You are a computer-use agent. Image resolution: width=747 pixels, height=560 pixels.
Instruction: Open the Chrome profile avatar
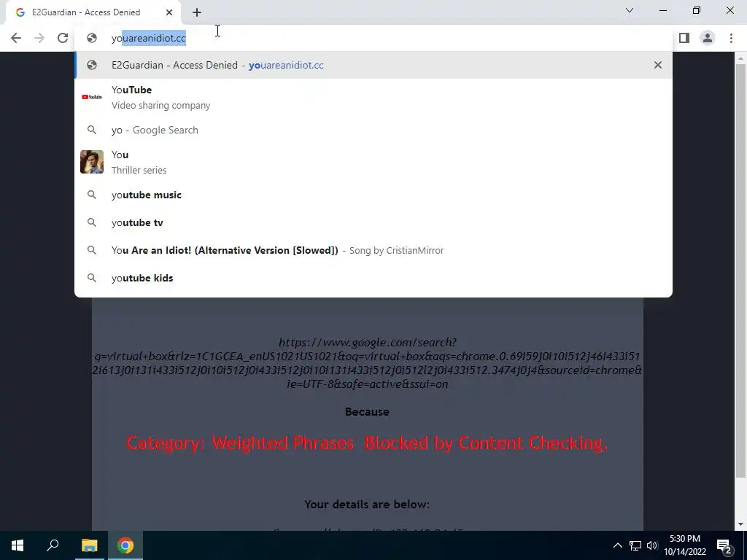pyautogui.click(x=708, y=38)
